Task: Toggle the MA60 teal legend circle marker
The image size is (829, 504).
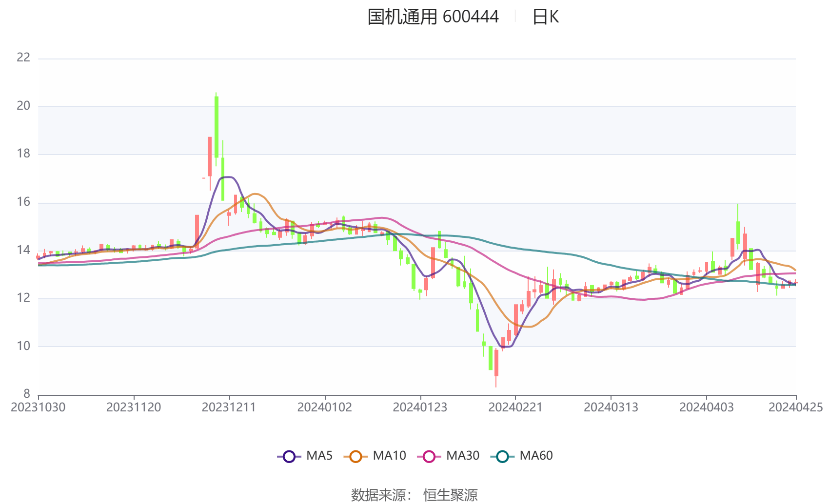Action: [502, 456]
